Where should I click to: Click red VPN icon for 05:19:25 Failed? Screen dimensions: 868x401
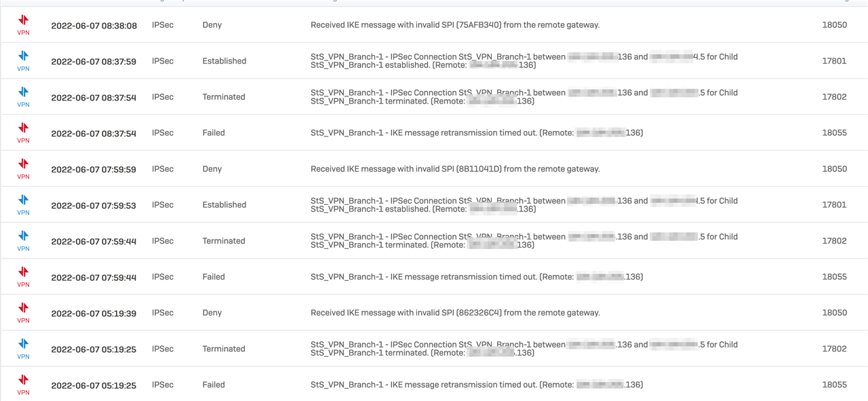(24, 384)
